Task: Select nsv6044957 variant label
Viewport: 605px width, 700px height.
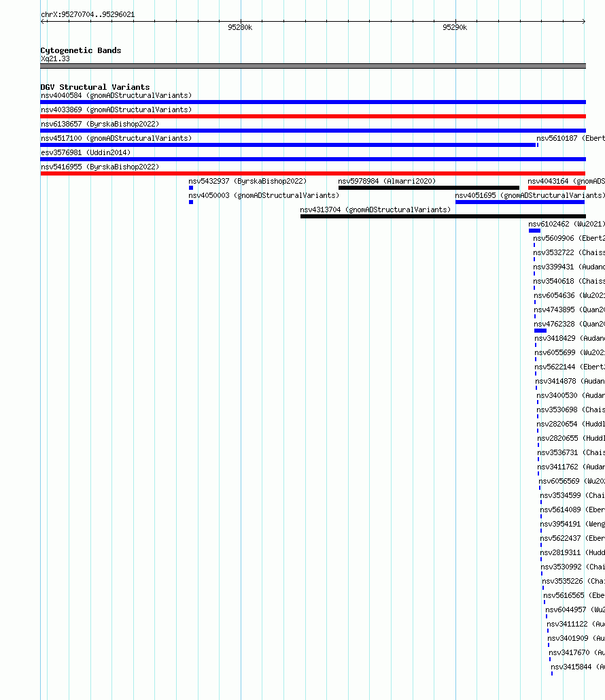Action: [575, 610]
